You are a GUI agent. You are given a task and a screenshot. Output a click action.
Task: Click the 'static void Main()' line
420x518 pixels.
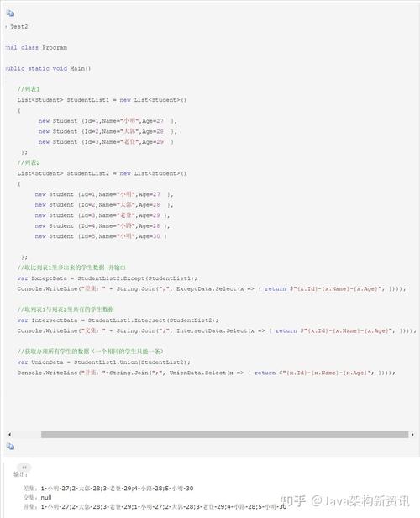(x=48, y=69)
